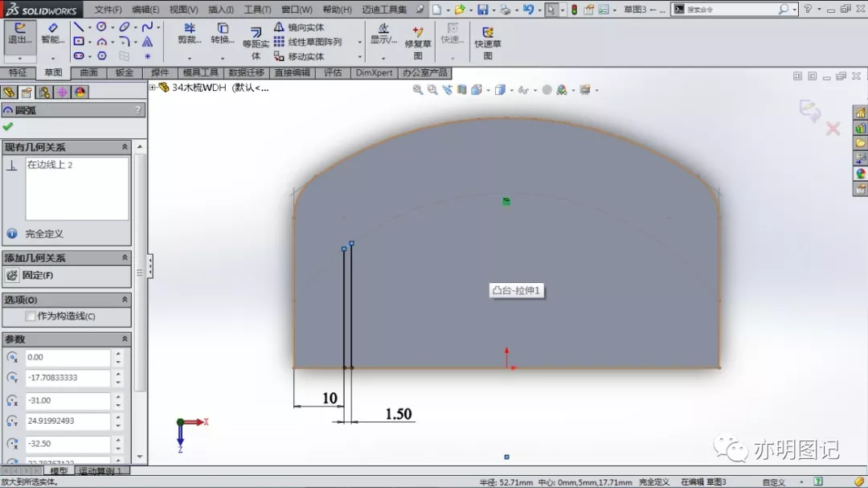Select the Arc sketch tool
This screenshot has height=488, width=868.
pos(101,42)
